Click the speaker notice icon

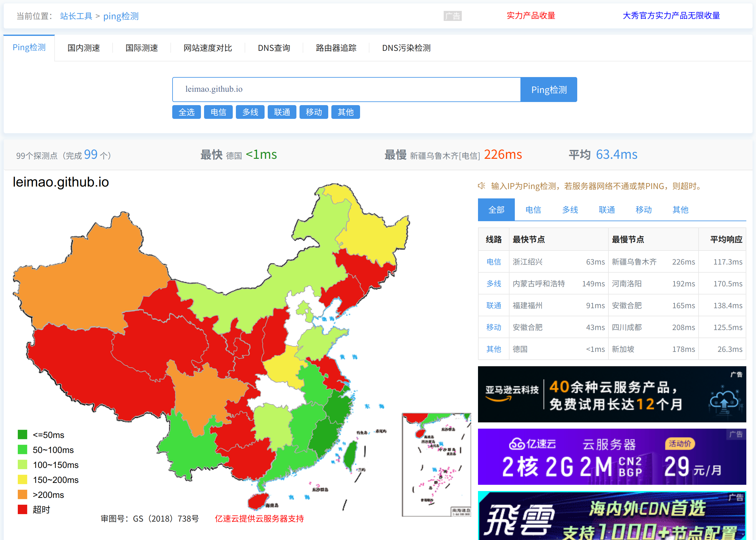[x=481, y=186]
